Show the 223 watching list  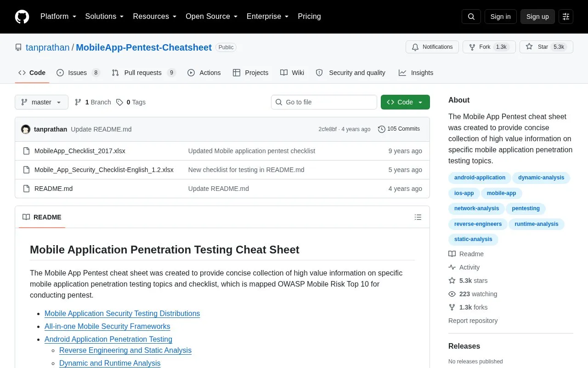tap(473, 294)
